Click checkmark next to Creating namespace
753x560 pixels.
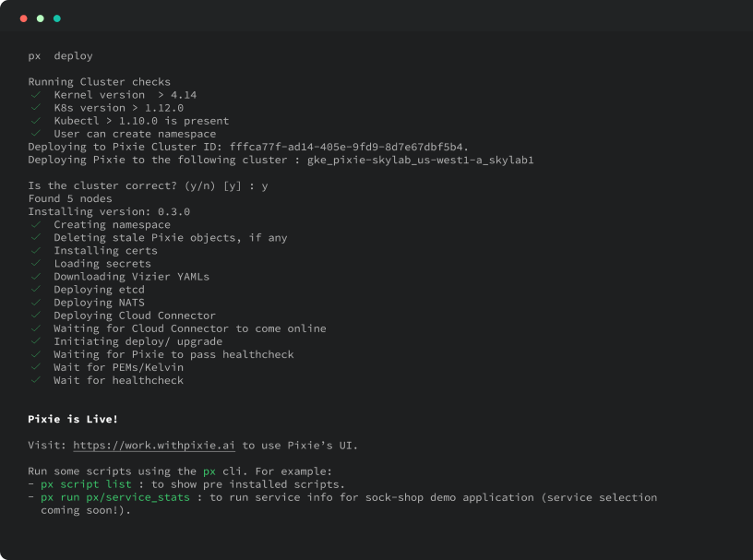35,225
